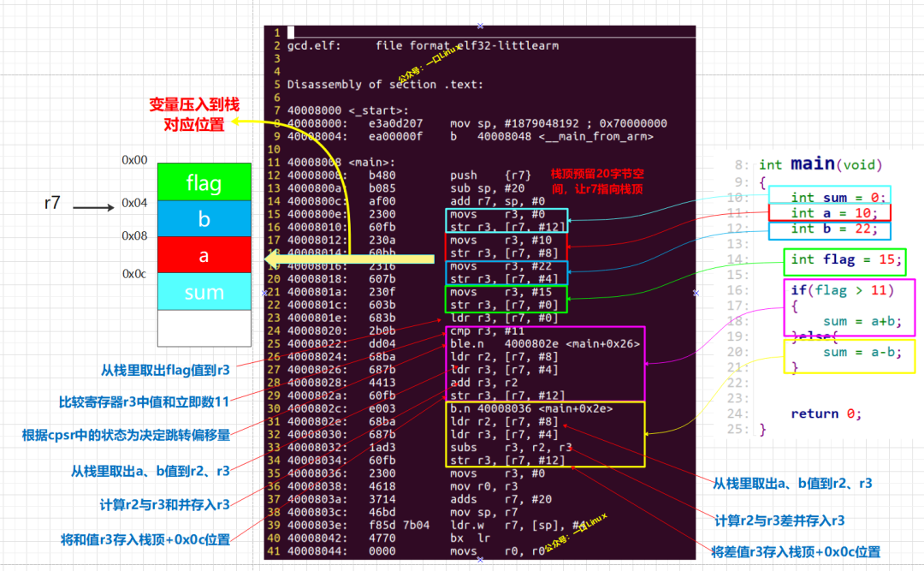Click the 0x0c stack address label
The width and height of the screenshot is (924, 571).
(134, 274)
